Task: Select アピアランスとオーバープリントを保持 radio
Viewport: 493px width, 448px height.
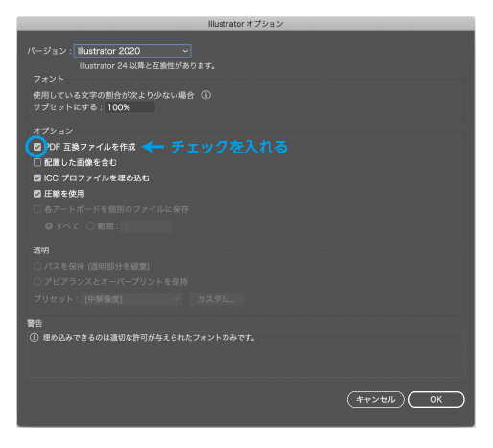Action: [x=37, y=282]
